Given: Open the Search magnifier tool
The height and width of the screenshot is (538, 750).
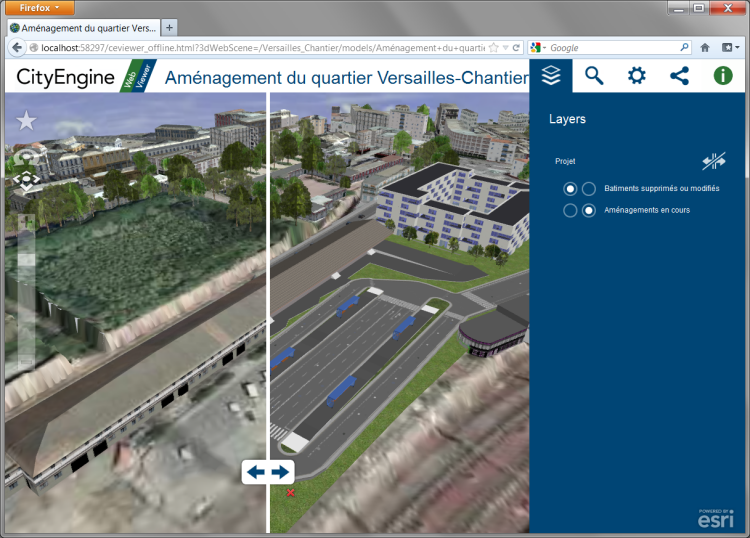Looking at the screenshot, I should coord(594,76).
